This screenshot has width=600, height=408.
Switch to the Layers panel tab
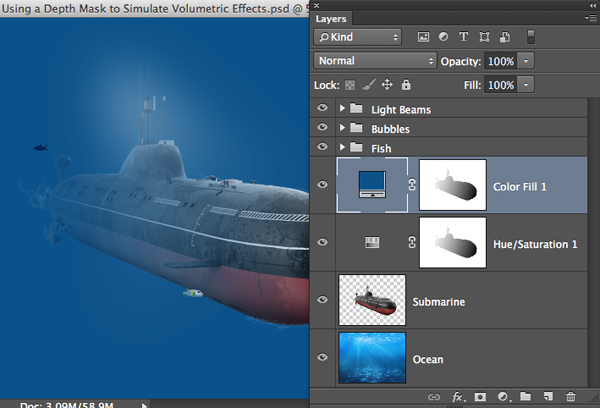(332, 18)
